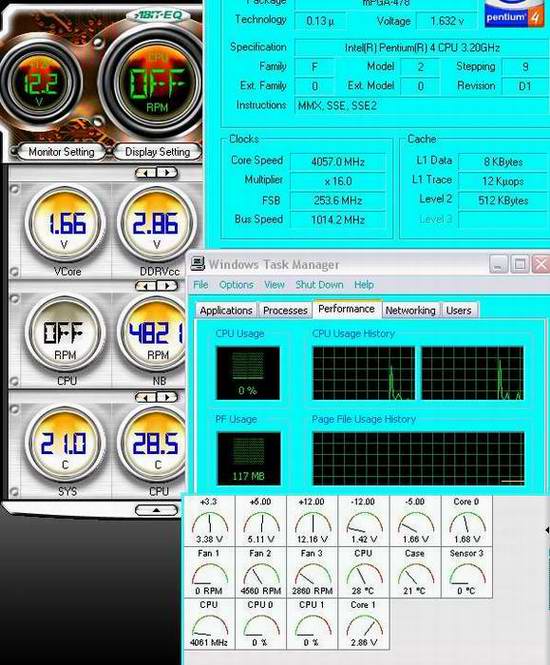Click the ABIT-EQ logo badge
The height and width of the screenshot is (665, 550).
159,15
